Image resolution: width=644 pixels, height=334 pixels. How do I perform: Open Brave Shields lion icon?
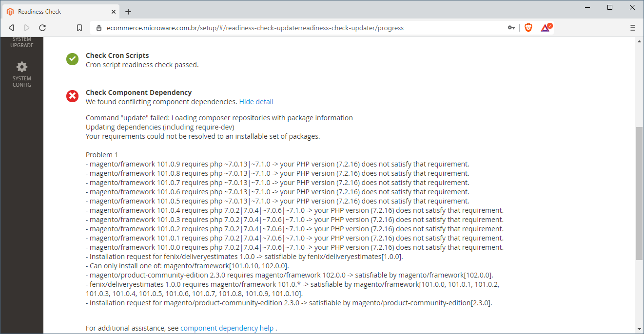(x=528, y=28)
